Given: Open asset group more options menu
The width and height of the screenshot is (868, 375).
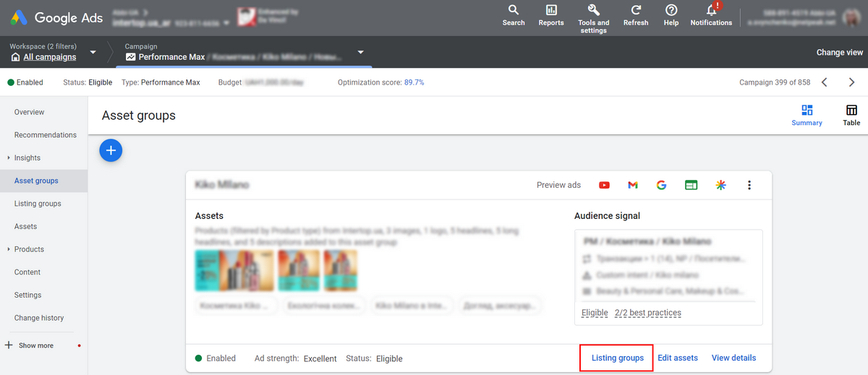Looking at the screenshot, I should pyautogui.click(x=749, y=185).
